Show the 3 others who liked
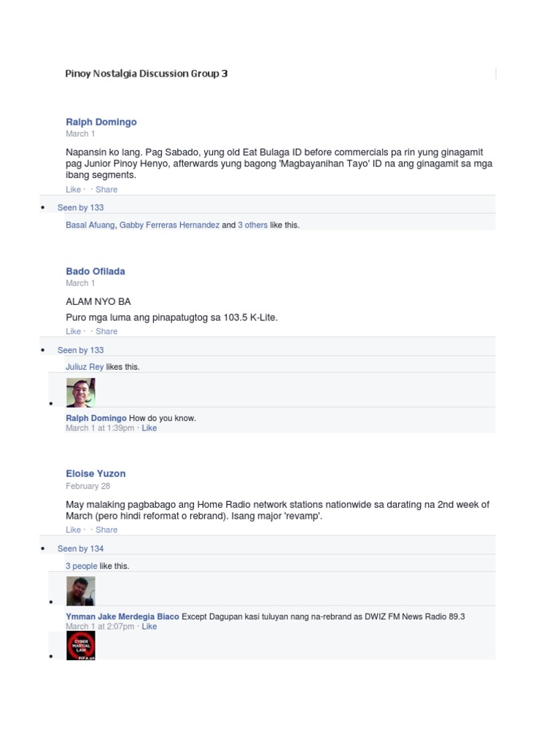This screenshot has height=747, width=560. [x=252, y=225]
